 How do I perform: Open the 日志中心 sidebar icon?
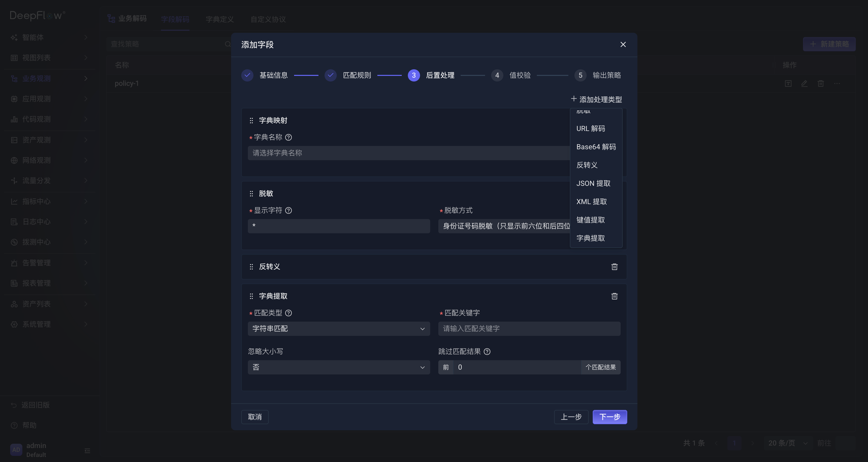[x=14, y=222]
